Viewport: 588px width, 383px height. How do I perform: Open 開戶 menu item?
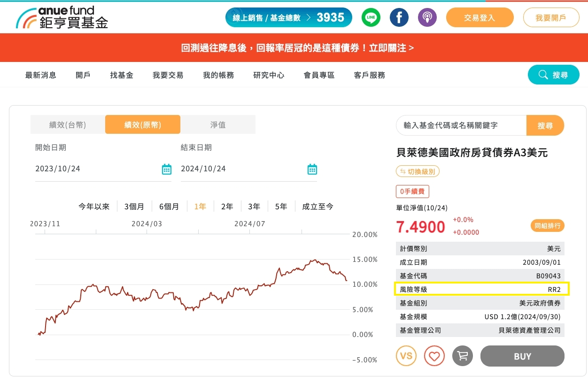click(83, 75)
